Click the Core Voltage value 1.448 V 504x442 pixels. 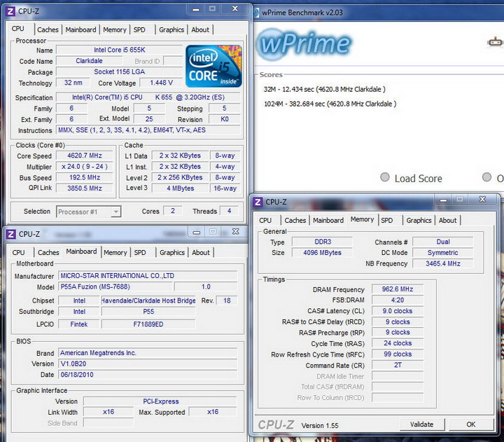(162, 83)
